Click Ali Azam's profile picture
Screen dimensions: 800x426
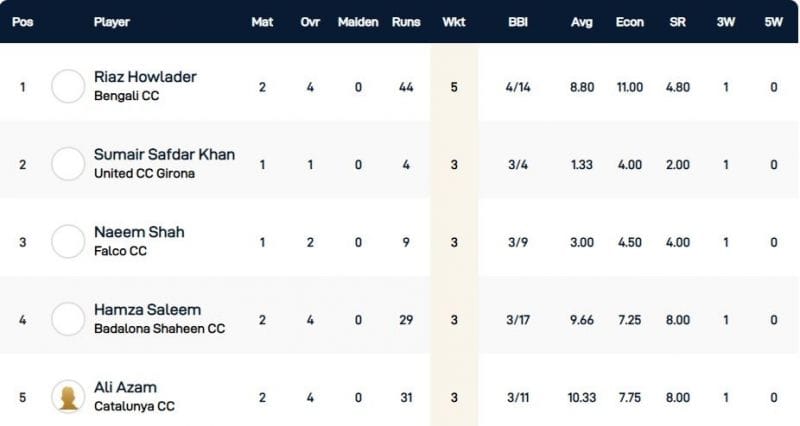pos(68,396)
